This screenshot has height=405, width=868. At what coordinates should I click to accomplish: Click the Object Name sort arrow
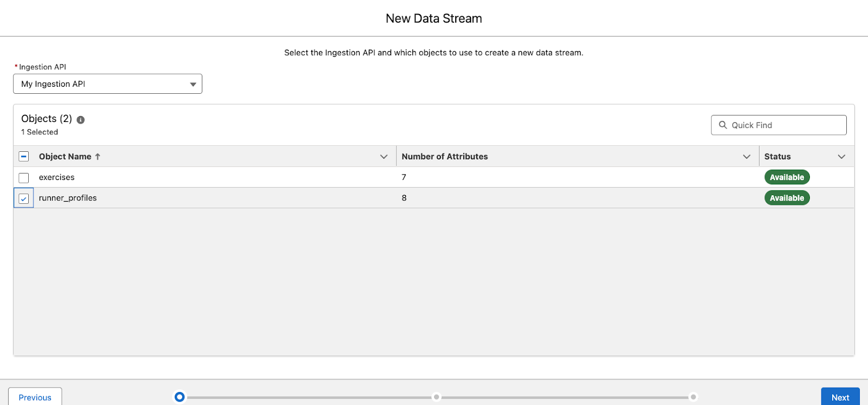(98, 156)
